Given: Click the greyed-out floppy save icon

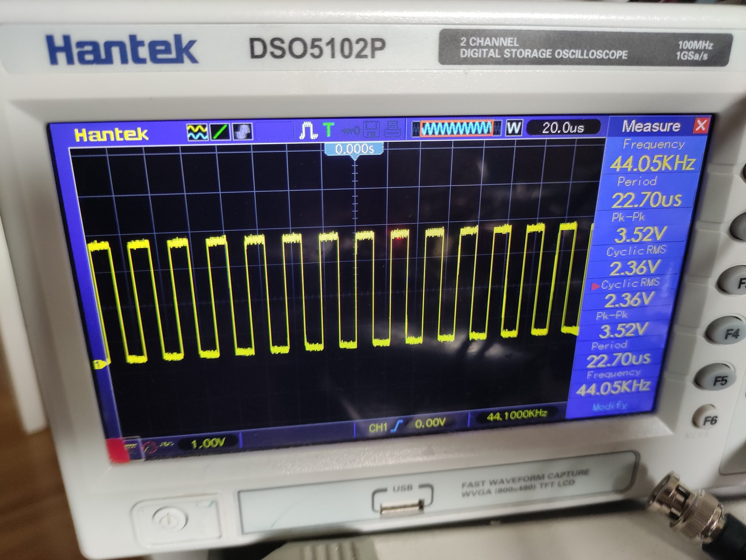Looking at the screenshot, I should click(371, 129).
